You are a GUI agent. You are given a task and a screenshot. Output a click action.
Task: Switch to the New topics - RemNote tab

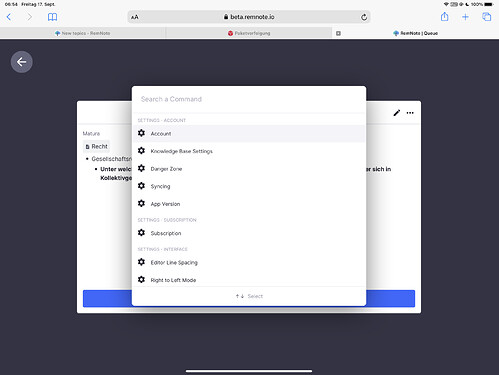(x=83, y=33)
